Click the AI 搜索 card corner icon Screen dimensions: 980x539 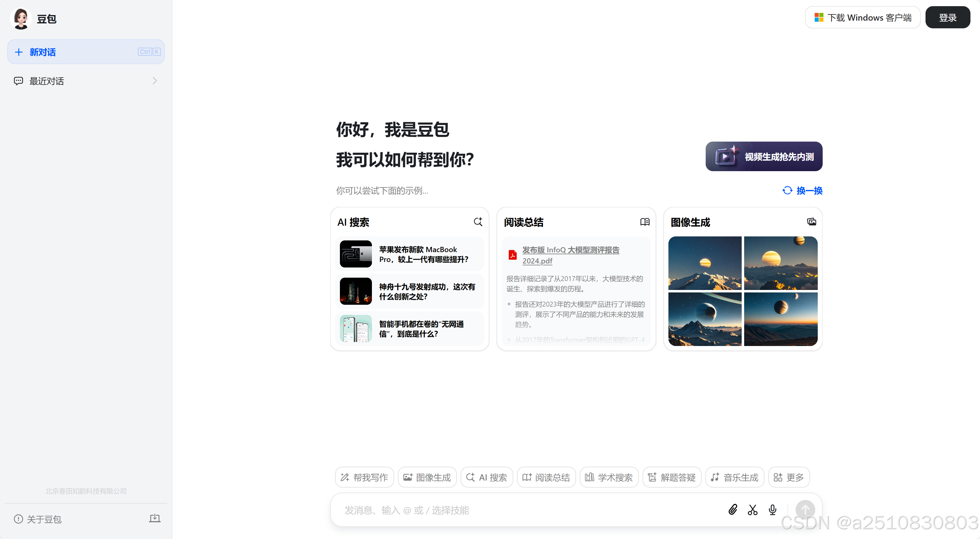(478, 222)
